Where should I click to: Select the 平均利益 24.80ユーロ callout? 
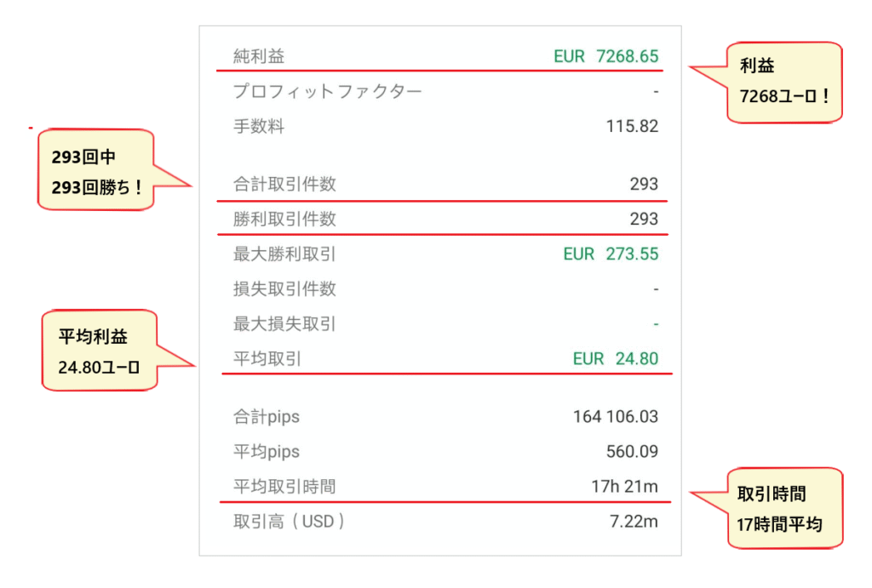tap(100, 351)
